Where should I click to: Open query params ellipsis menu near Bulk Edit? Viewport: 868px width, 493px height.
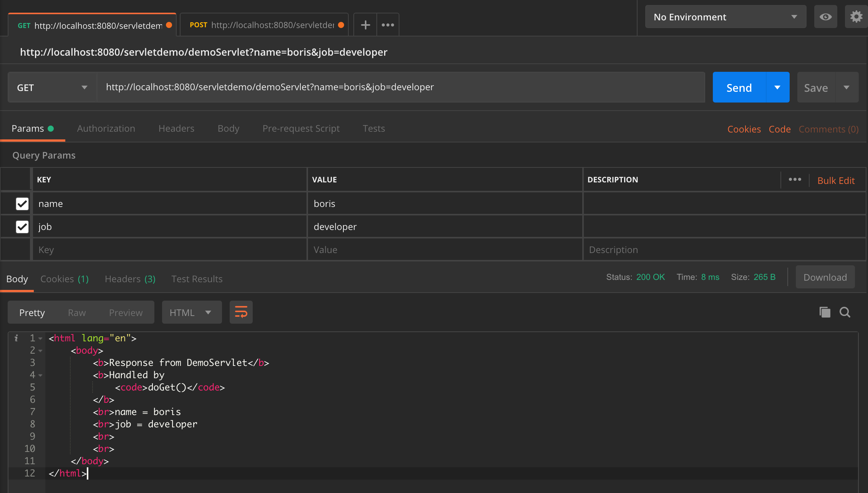795,179
